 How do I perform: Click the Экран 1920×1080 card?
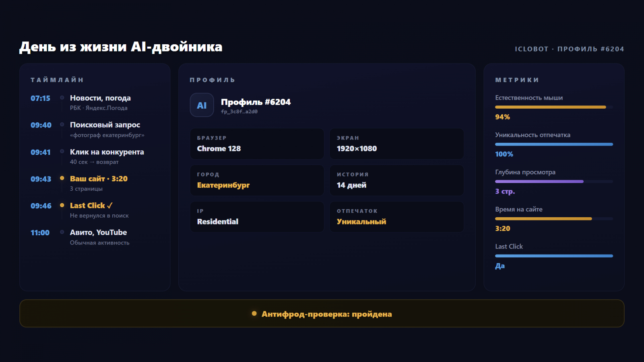[x=396, y=144]
